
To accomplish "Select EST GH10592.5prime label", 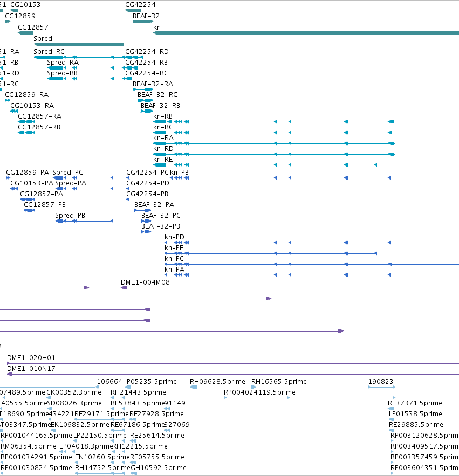I will (159, 467).
